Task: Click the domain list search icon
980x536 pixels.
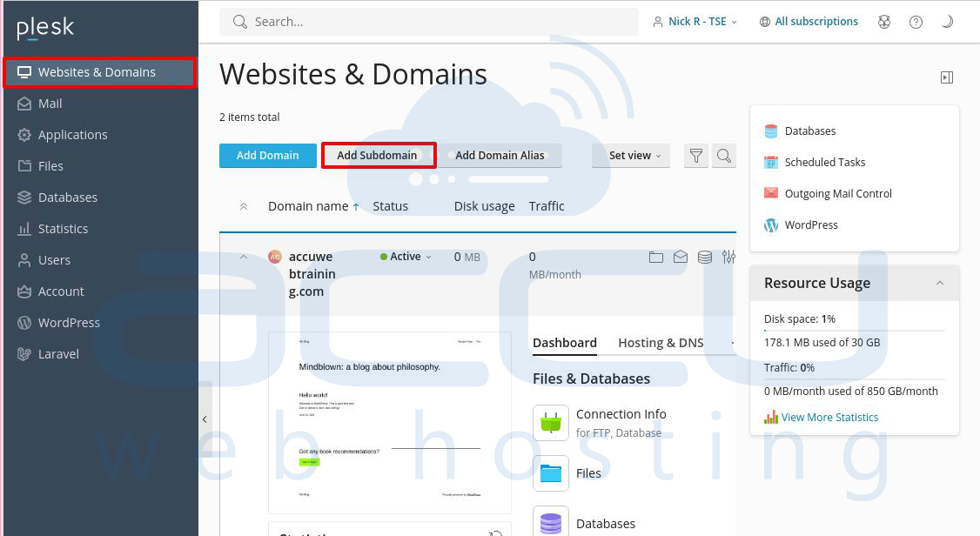Action: point(724,156)
